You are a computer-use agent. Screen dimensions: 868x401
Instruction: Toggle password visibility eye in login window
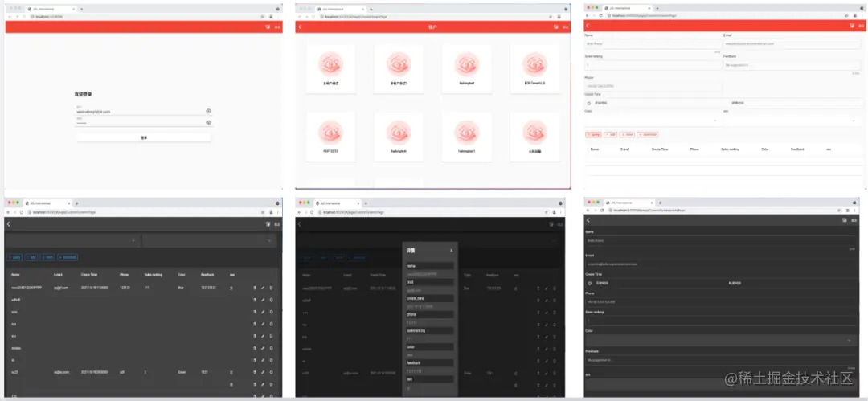[x=209, y=122]
